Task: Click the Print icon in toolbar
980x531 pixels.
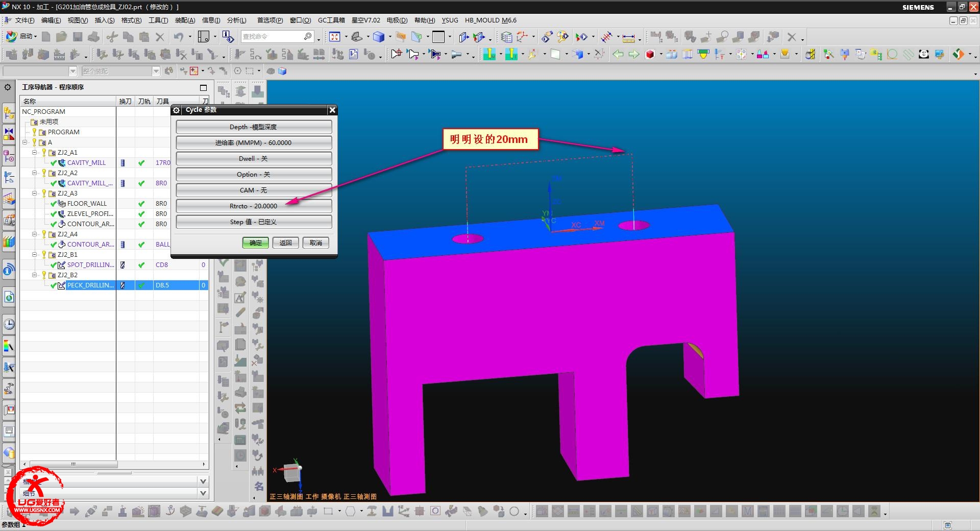Action: tap(94, 37)
